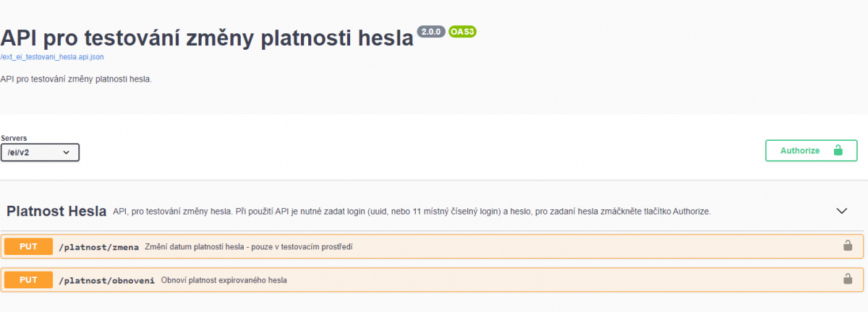Click the green OAS3 badge
The height and width of the screenshot is (312, 868).
(463, 32)
